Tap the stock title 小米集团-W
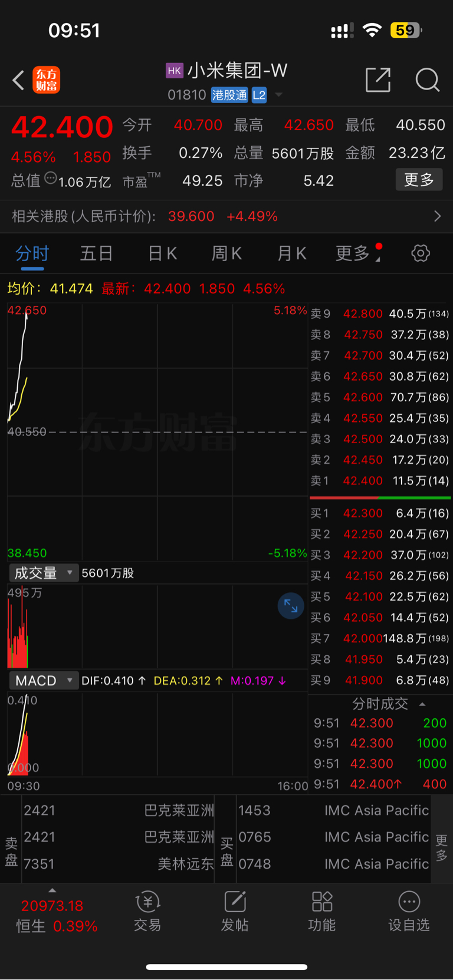 (237, 71)
